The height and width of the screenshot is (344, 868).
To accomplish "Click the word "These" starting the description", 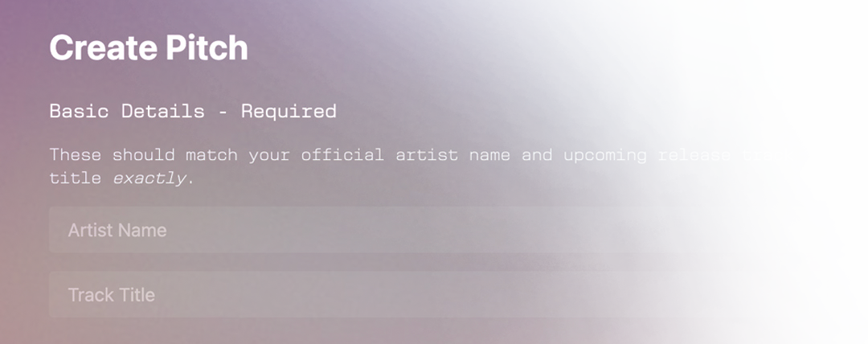I will click(76, 154).
